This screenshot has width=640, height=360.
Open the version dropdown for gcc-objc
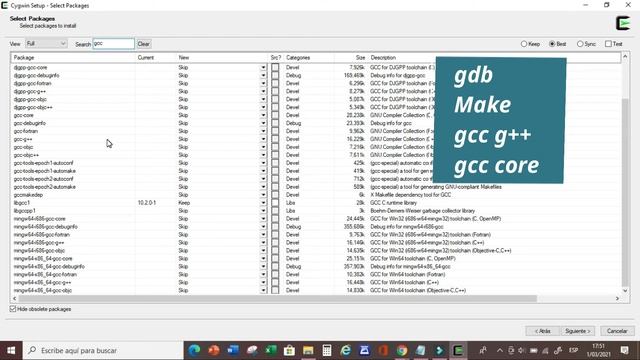click(263, 147)
